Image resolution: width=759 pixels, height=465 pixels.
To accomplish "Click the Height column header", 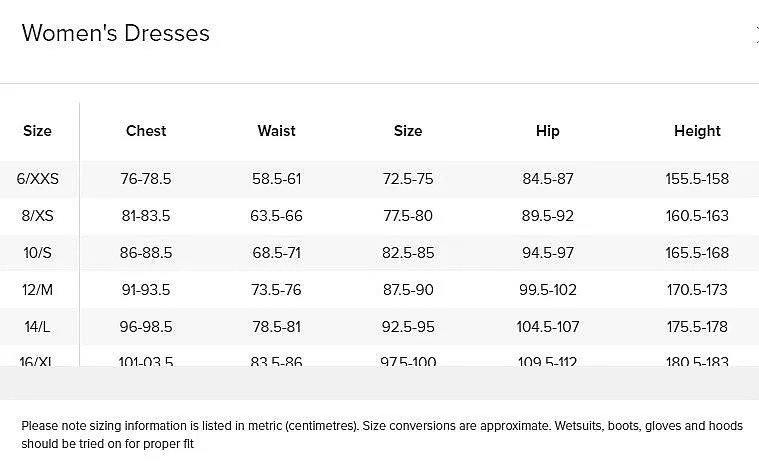I will [x=697, y=131].
